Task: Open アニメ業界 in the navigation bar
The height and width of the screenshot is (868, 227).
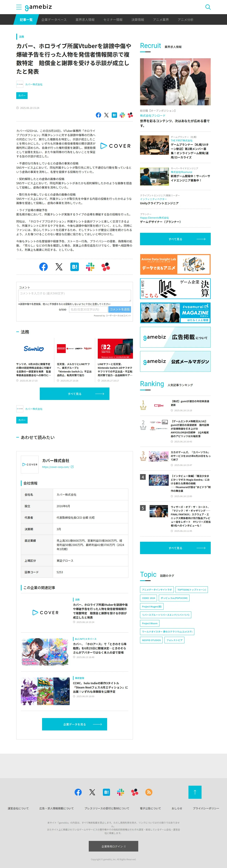Action: click(x=161, y=19)
